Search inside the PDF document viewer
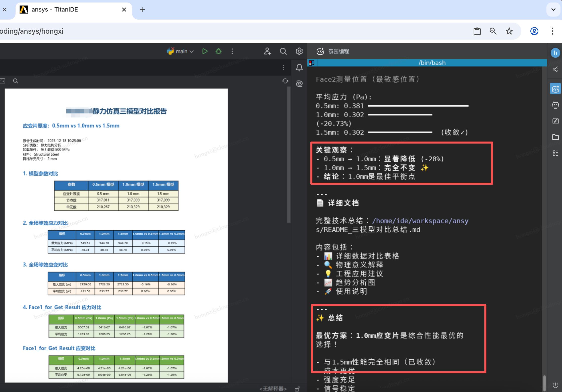The image size is (562, 392). (16, 81)
